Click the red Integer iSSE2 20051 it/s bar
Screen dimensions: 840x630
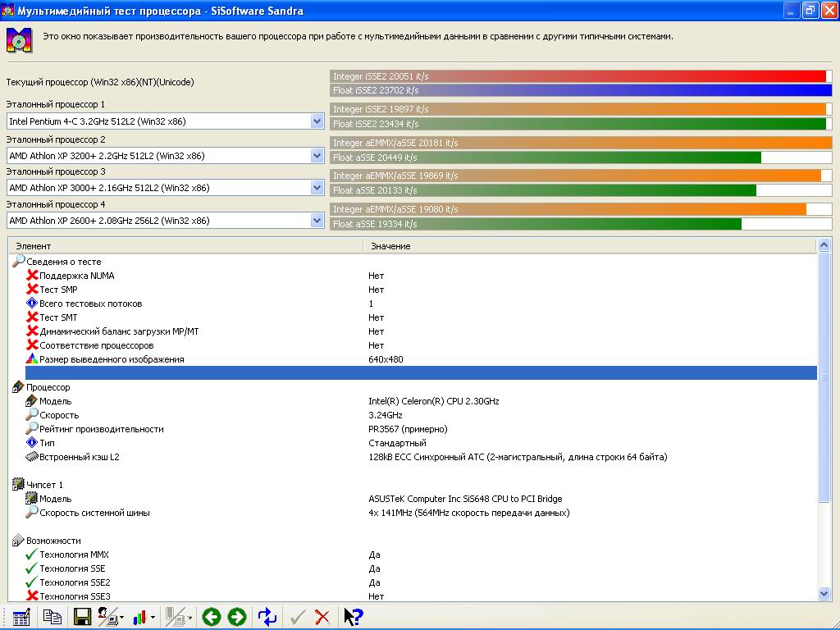[x=581, y=76]
